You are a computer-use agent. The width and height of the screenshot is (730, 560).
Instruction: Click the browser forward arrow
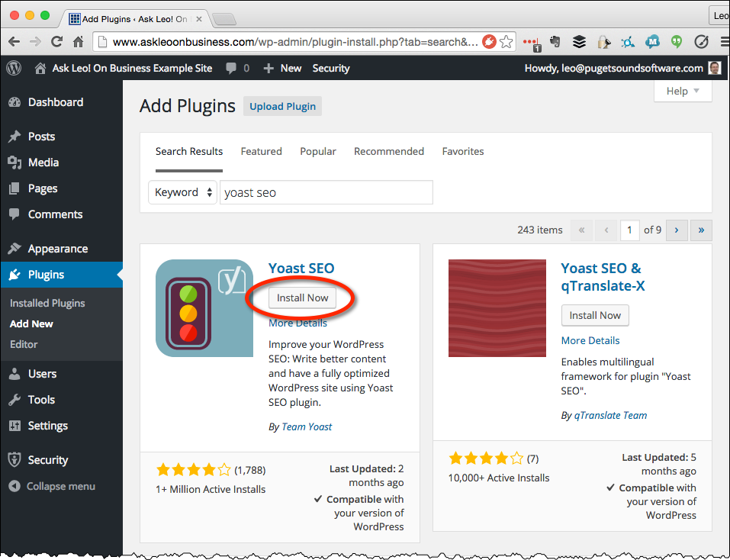pyautogui.click(x=35, y=42)
